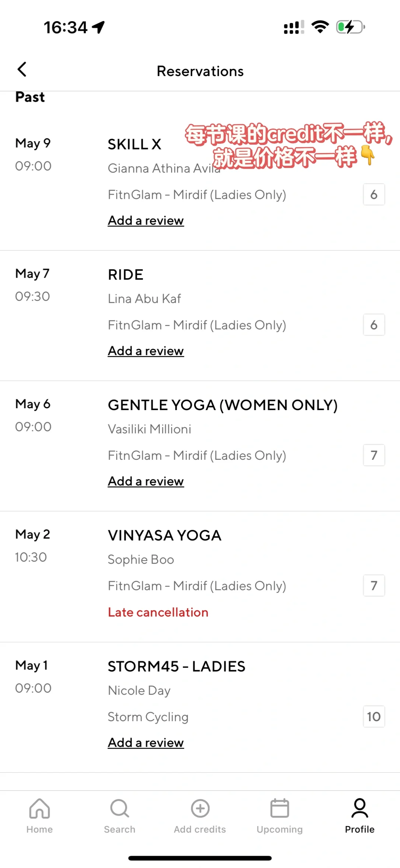Add a review for STORM45 - LADIES
The width and height of the screenshot is (400, 868).
pyautogui.click(x=146, y=743)
